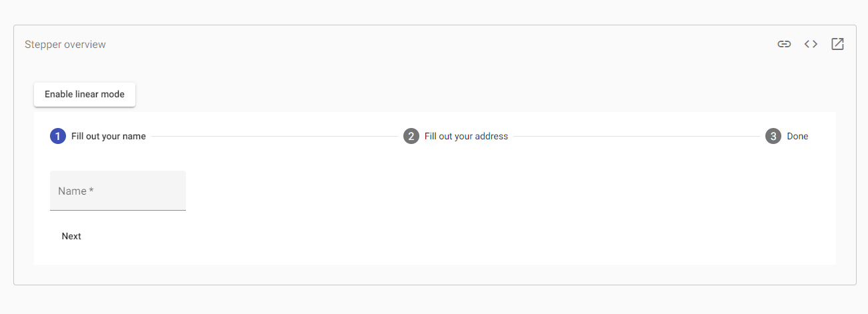Click the 'Name *' placeholder label
The width and height of the screenshot is (868, 314).
pyautogui.click(x=75, y=191)
